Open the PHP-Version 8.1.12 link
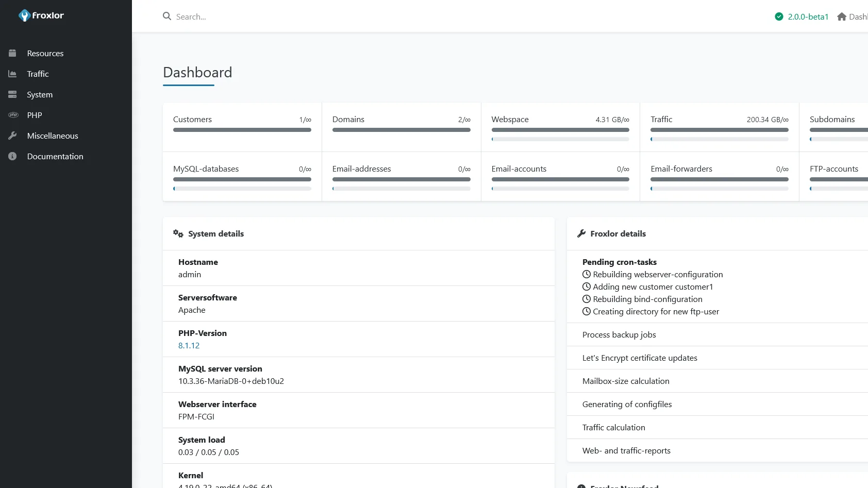868x488 pixels. click(189, 346)
